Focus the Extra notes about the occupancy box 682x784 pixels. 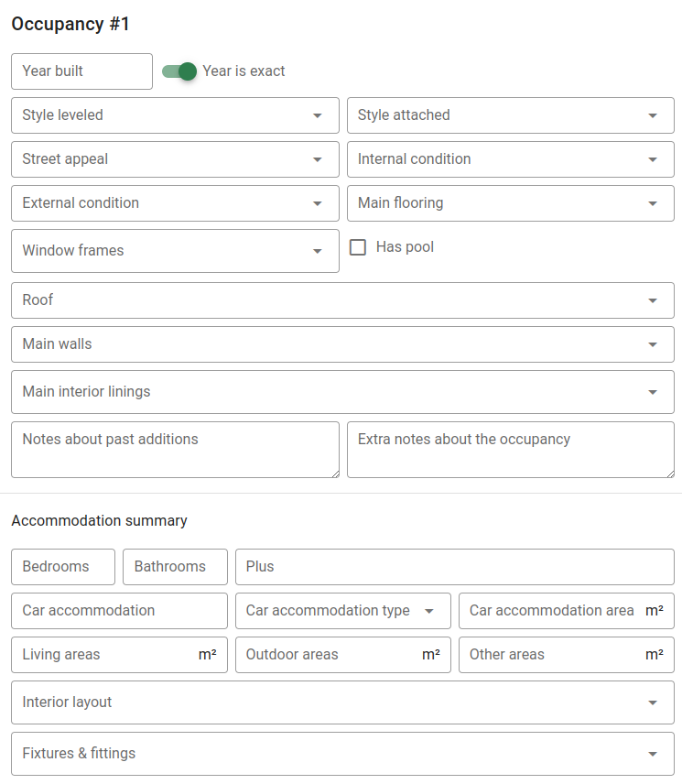tap(510, 450)
